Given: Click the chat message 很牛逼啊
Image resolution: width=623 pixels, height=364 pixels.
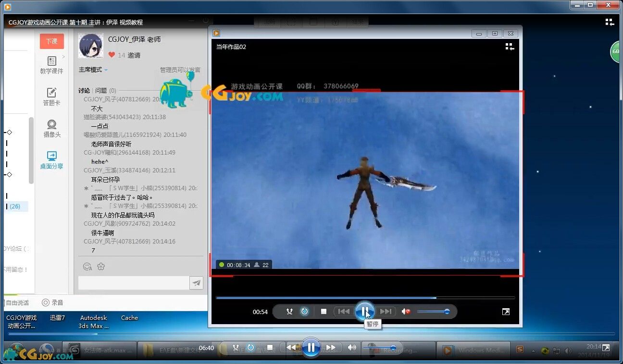Looking at the screenshot, I should pyautogui.click(x=103, y=232).
